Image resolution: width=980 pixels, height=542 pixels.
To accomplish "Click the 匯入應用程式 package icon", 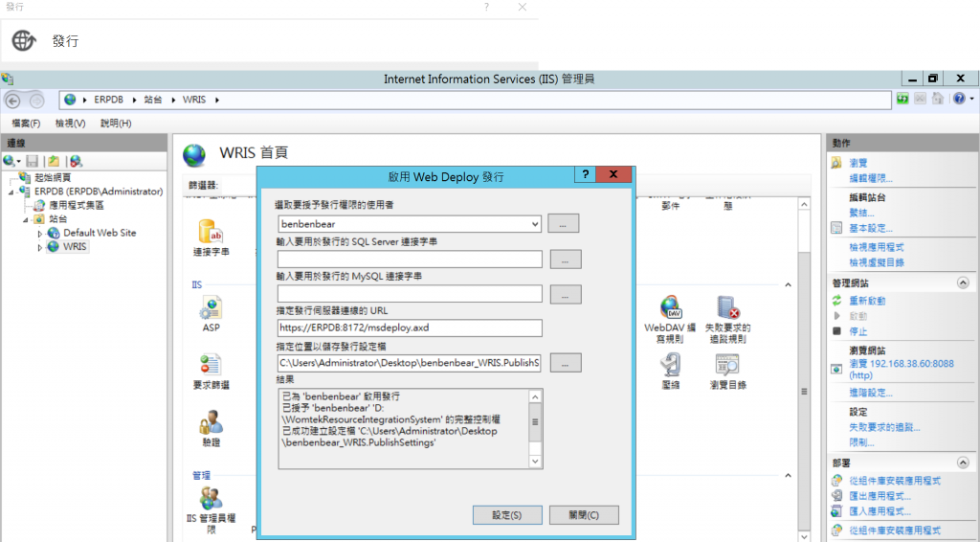I will coord(836,510).
